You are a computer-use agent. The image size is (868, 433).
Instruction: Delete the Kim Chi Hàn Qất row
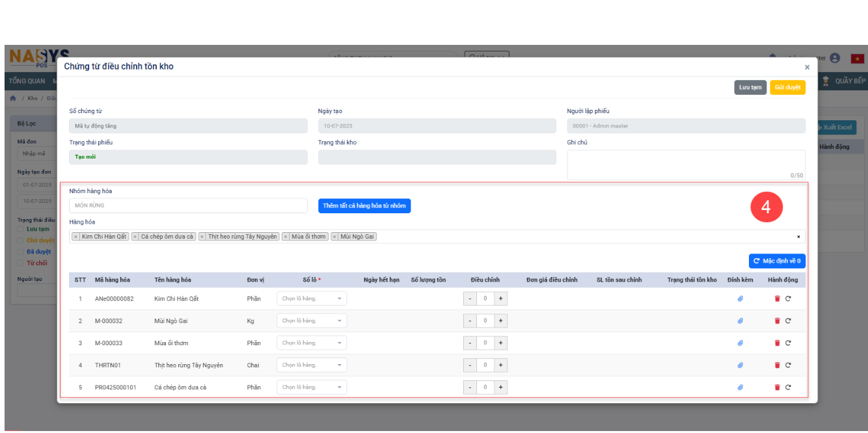click(x=777, y=298)
